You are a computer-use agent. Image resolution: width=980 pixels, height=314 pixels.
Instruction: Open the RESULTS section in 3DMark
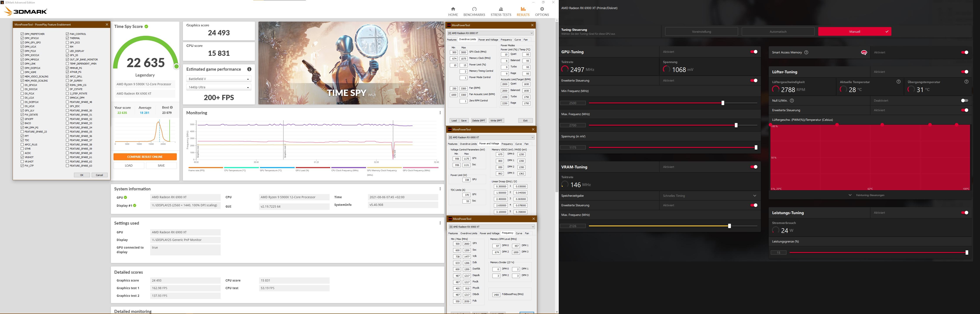point(523,11)
